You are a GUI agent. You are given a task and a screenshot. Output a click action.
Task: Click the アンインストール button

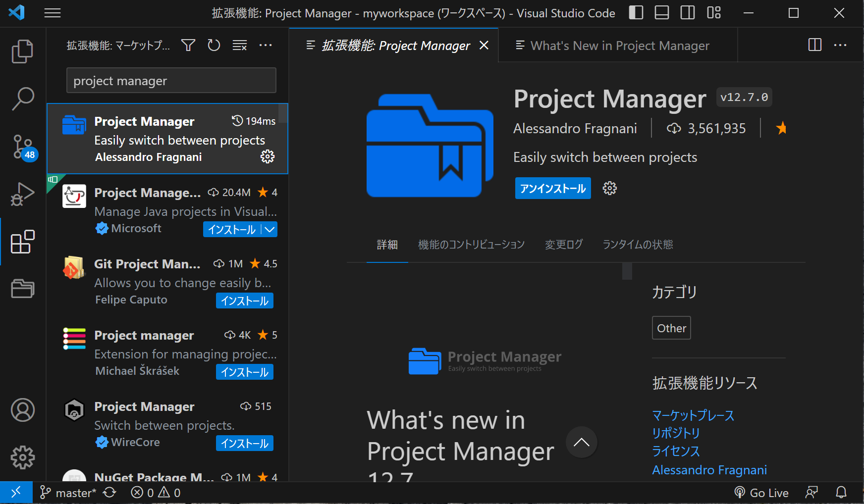tap(553, 188)
